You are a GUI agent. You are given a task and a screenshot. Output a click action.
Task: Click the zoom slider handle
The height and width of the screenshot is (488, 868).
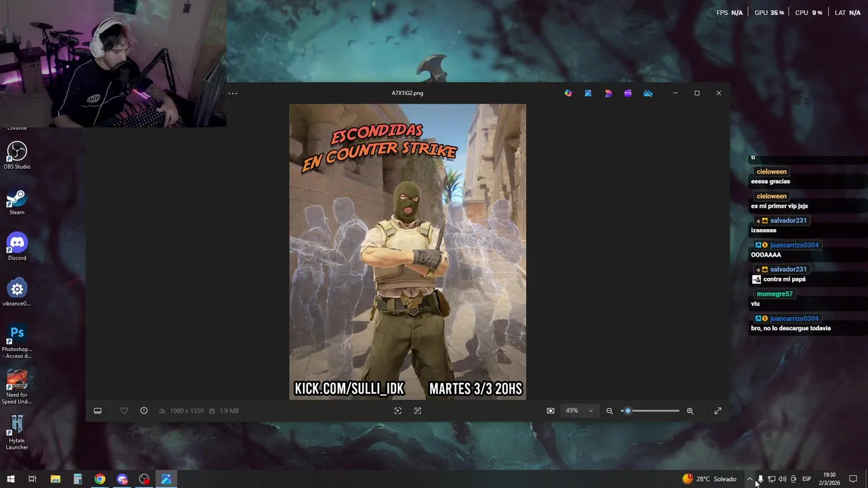click(628, 411)
